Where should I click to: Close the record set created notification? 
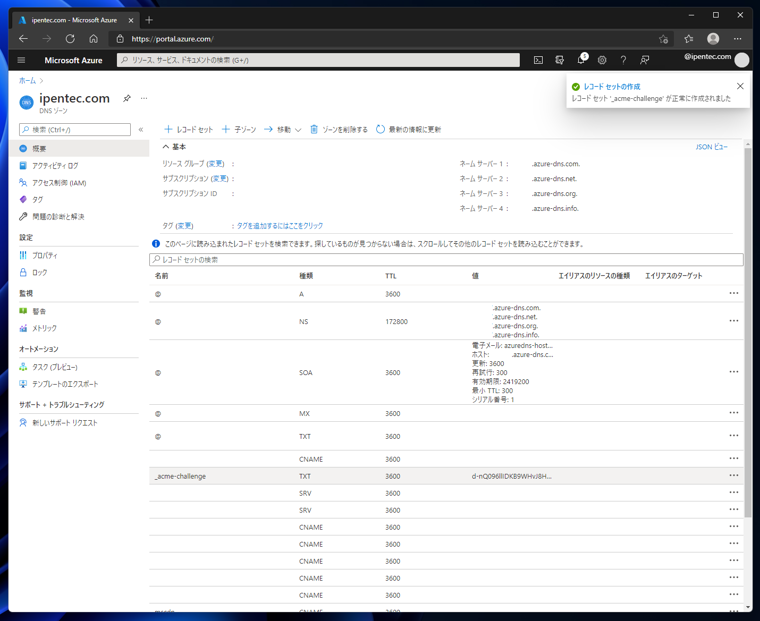[740, 86]
